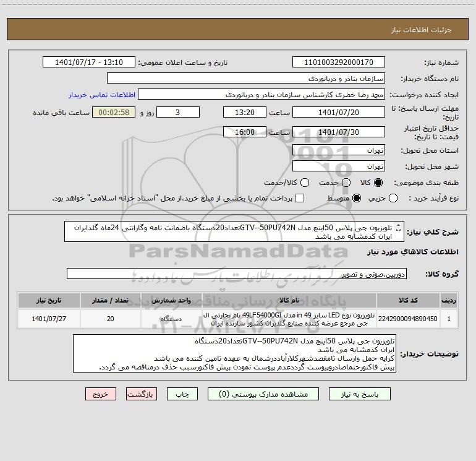The height and width of the screenshot is (461, 476).
Task: Click the مشاهده مدارک پیوستی (0) button
Action: point(263,394)
